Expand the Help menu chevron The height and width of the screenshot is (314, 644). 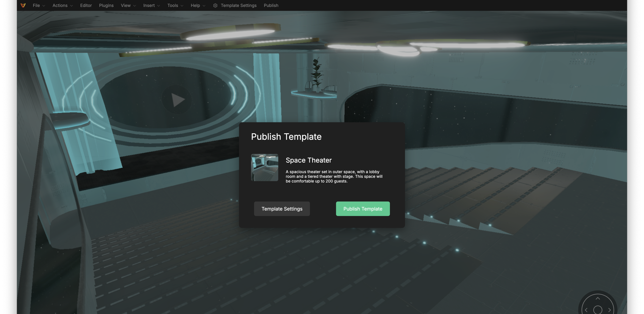point(204,6)
